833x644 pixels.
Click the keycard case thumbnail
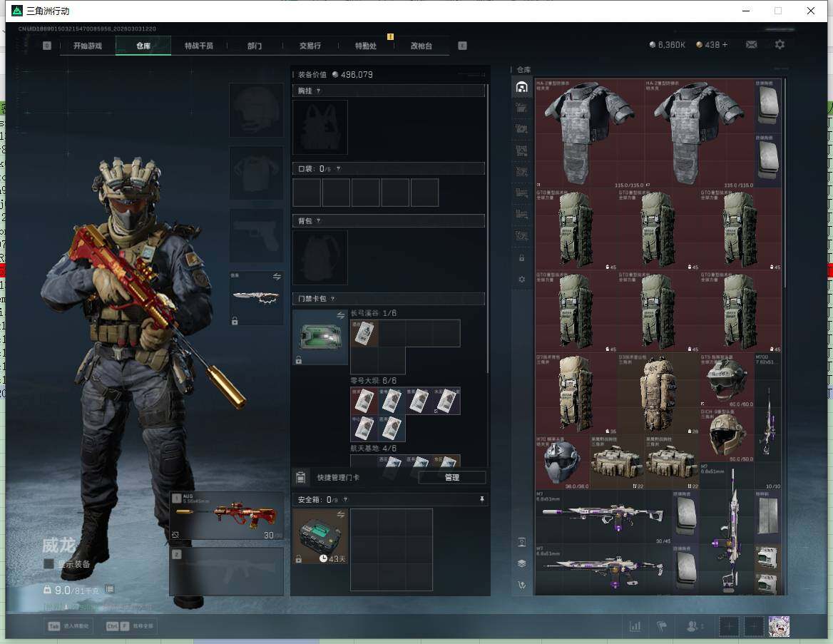tap(320, 337)
